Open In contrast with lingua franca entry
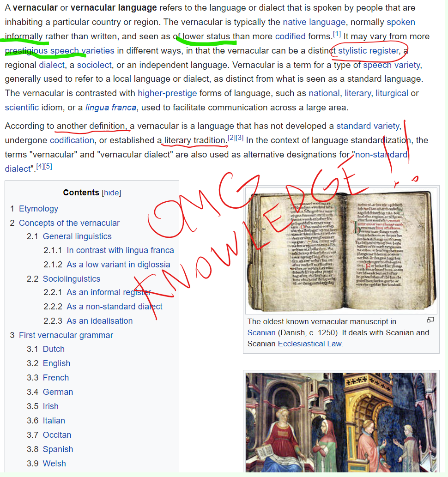 (120, 250)
